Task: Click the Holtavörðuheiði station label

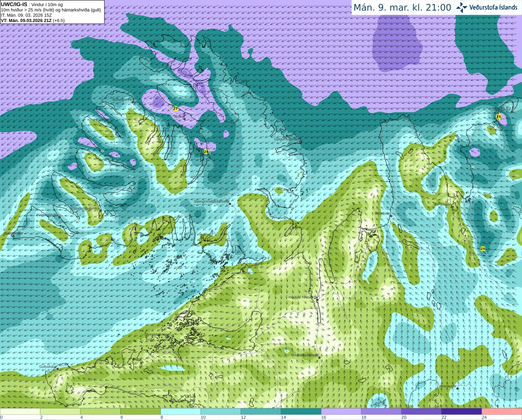Action: pyautogui.click(x=306, y=355)
